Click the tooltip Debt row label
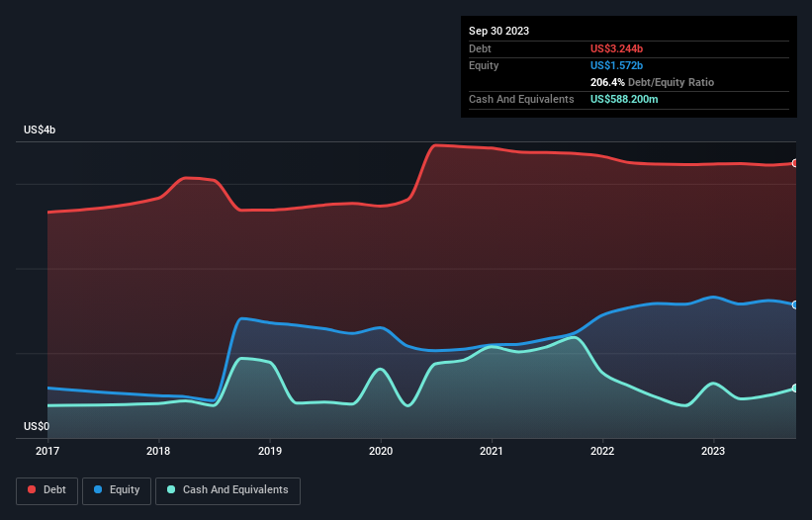Viewport: 812px width, 520px height. click(480, 48)
